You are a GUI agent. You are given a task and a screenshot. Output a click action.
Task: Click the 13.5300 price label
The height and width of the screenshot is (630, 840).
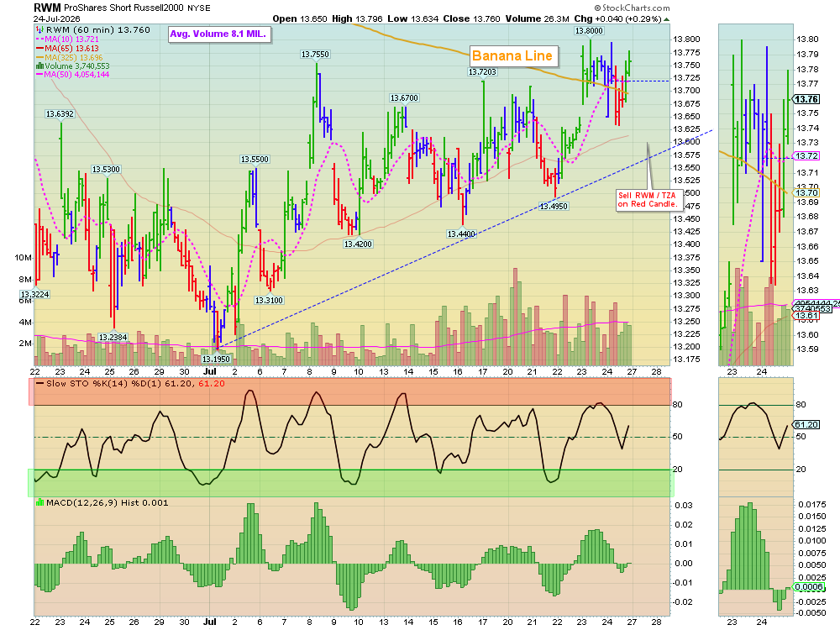pos(106,170)
